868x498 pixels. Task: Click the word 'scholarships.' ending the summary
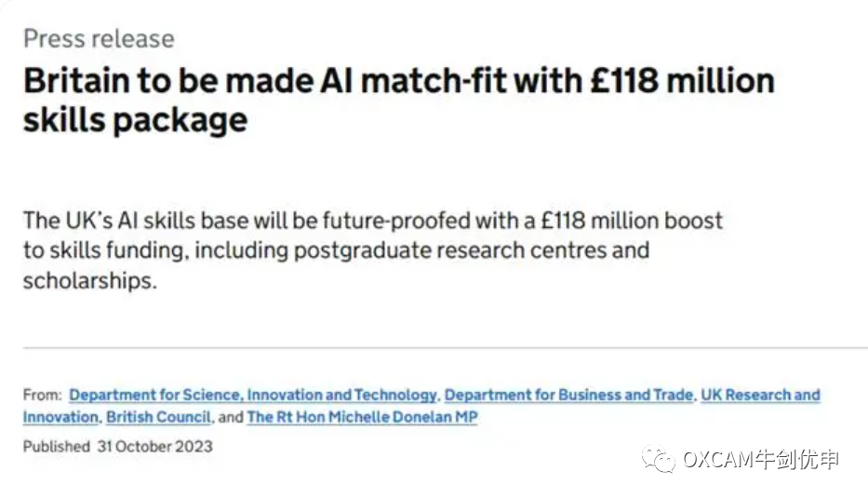coord(90,280)
